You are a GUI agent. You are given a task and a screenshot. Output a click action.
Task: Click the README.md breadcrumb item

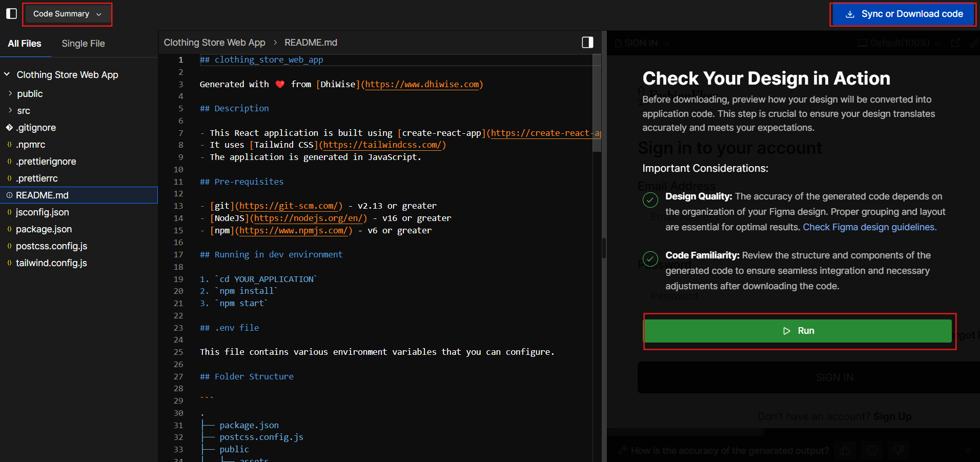pyautogui.click(x=311, y=43)
